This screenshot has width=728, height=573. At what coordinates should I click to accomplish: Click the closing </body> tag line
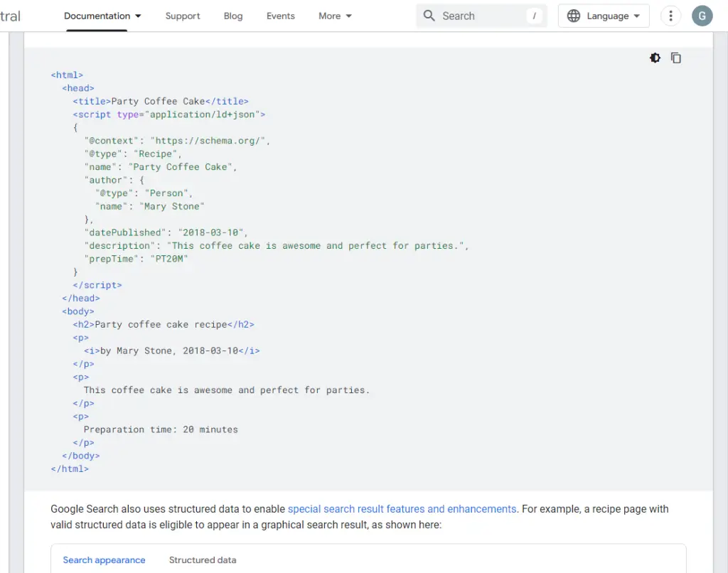point(81,456)
